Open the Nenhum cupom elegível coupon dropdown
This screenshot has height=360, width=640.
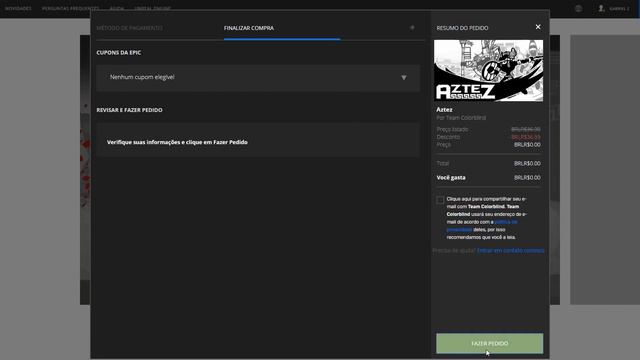(x=258, y=78)
